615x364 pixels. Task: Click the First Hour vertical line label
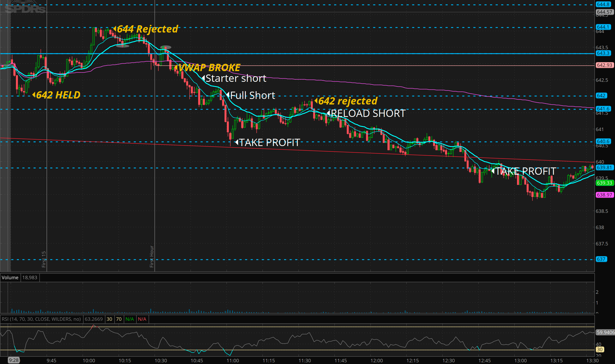[152, 256]
